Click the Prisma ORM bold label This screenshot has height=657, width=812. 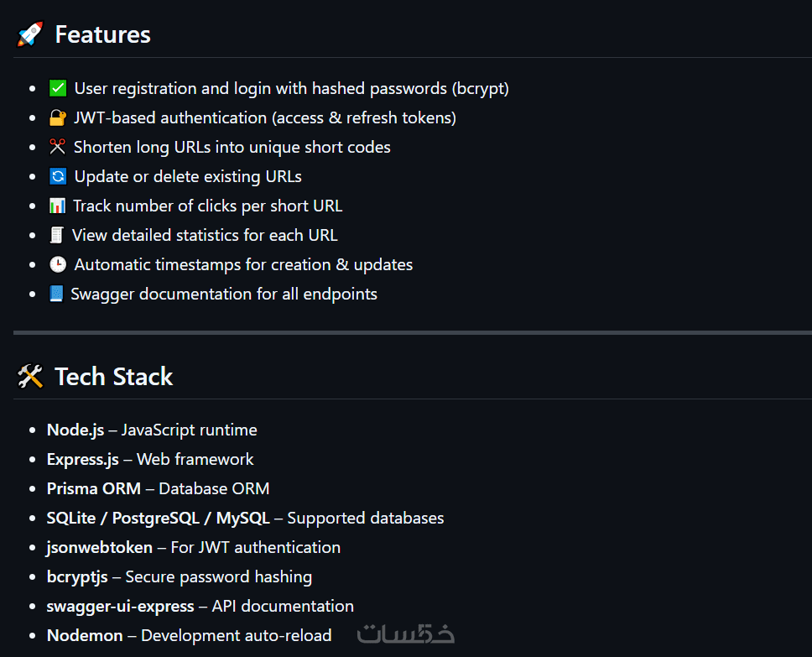tap(94, 488)
